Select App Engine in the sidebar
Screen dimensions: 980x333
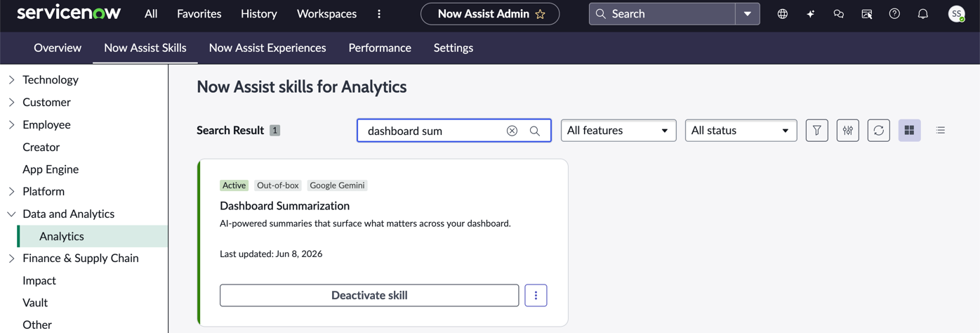click(51, 169)
